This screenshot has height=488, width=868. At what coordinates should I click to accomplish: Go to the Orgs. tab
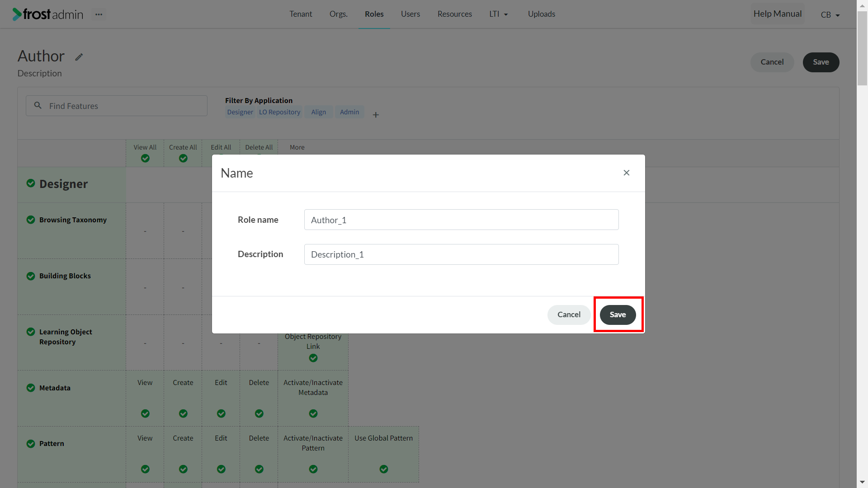click(339, 14)
